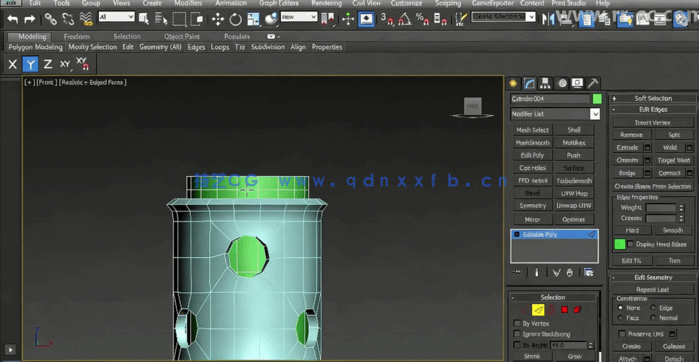This screenshot has height=362, width=699.
Task: Activate the Unlink Selection tool
Action: (68, 19)
